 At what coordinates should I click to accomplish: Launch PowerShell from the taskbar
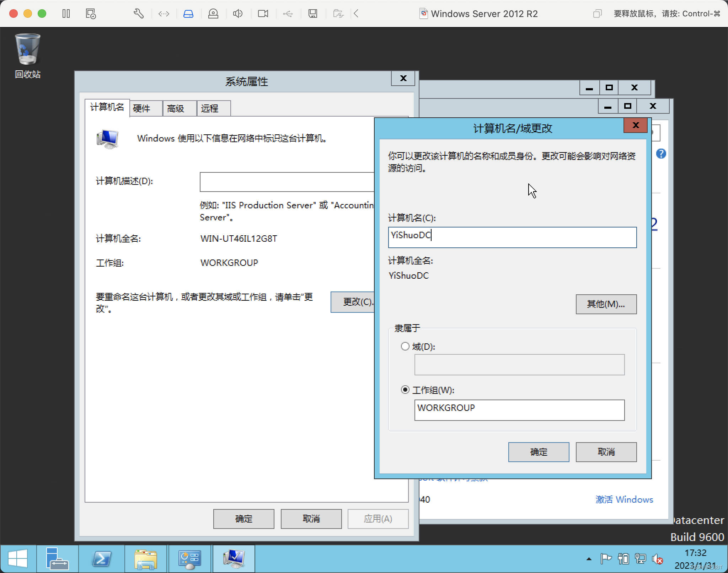tap(102, 559)
